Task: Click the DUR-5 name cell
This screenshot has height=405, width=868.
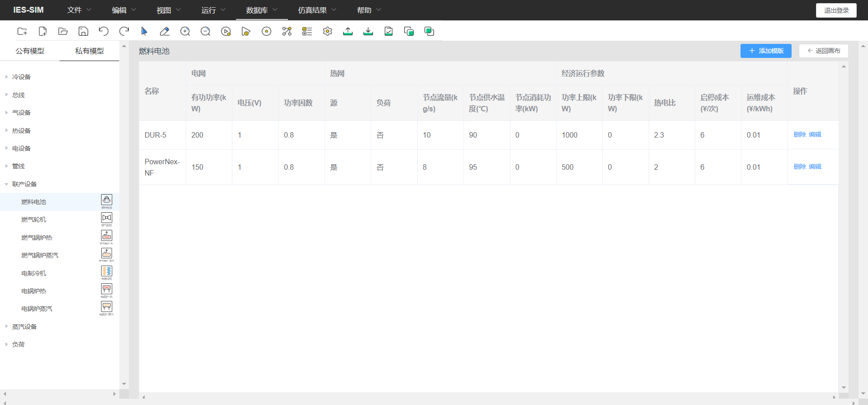Action: pyautogui.click(x=162, y=135)
